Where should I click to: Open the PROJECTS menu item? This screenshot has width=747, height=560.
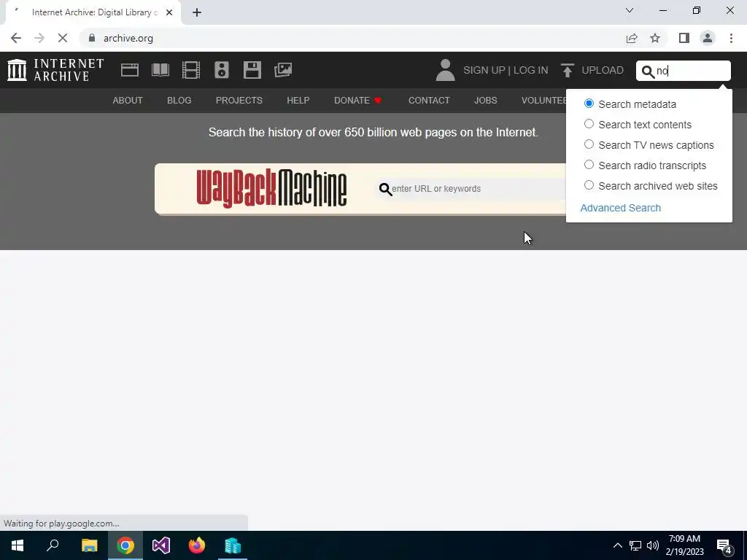point(239,101)
